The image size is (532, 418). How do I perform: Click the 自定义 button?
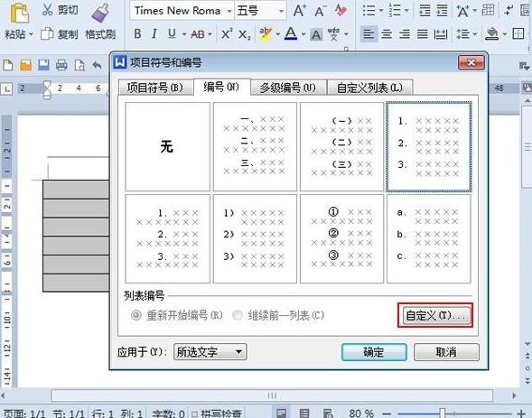pyautogui.click(x=435, y=316)
